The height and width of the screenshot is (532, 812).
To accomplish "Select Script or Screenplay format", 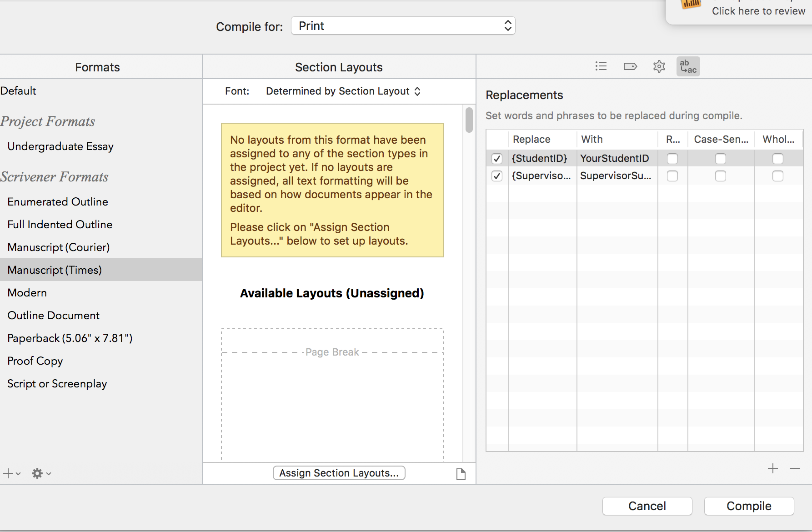I will pos(101,384).
